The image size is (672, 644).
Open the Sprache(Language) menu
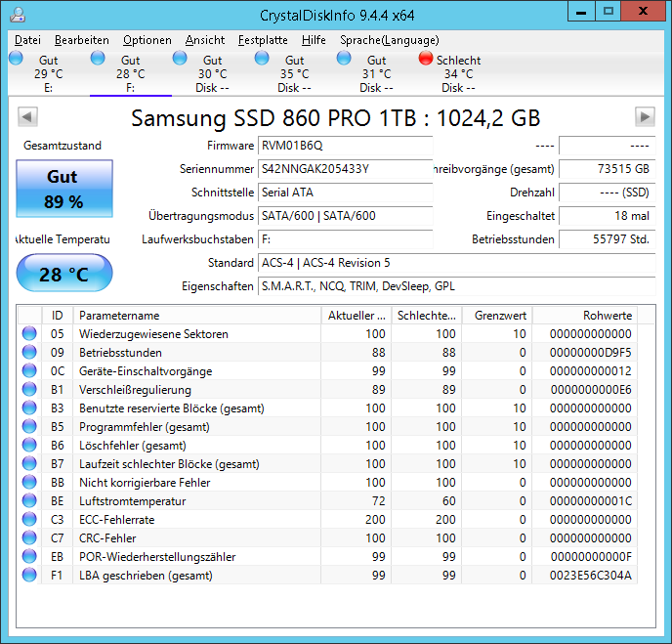[389, 40]
